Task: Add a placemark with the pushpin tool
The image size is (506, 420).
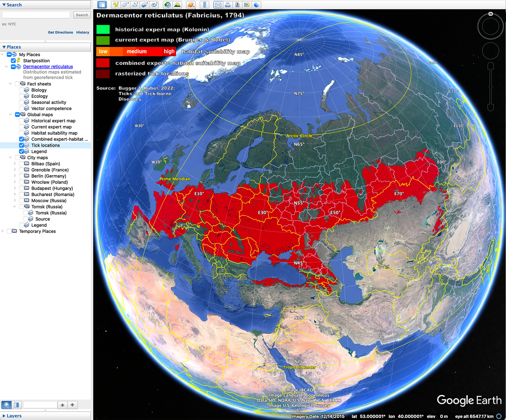Action: pos(116,5)
